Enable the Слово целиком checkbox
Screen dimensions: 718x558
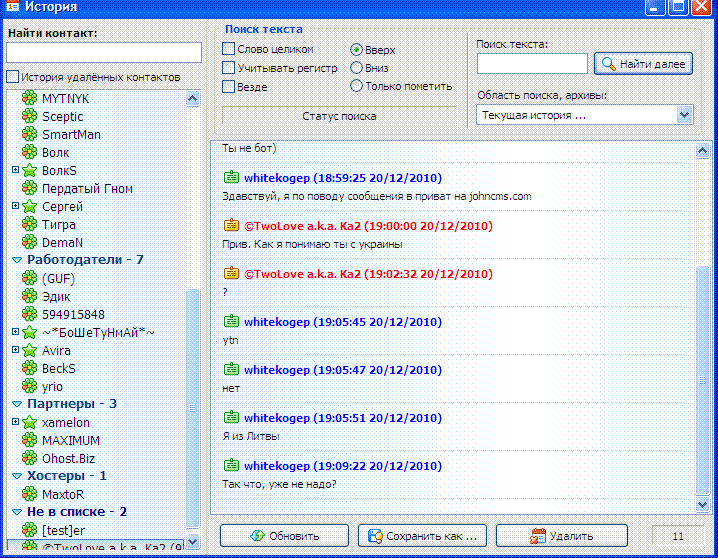tap(229, 49)
